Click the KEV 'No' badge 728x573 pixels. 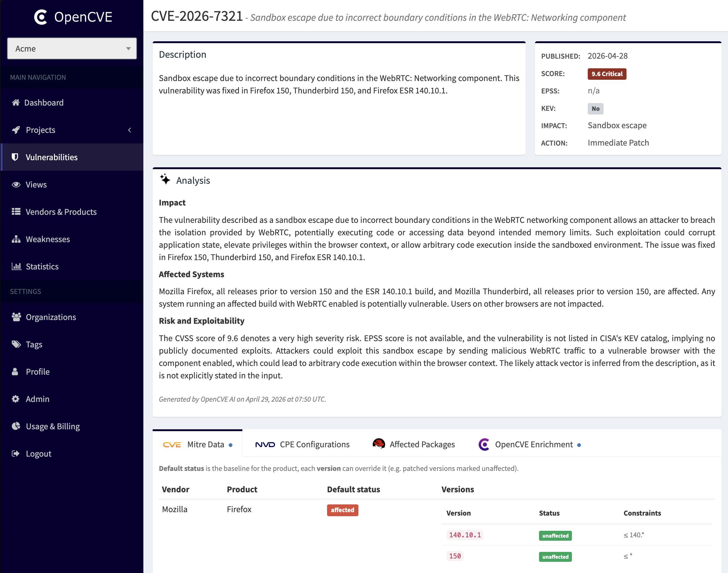(595, 108)
